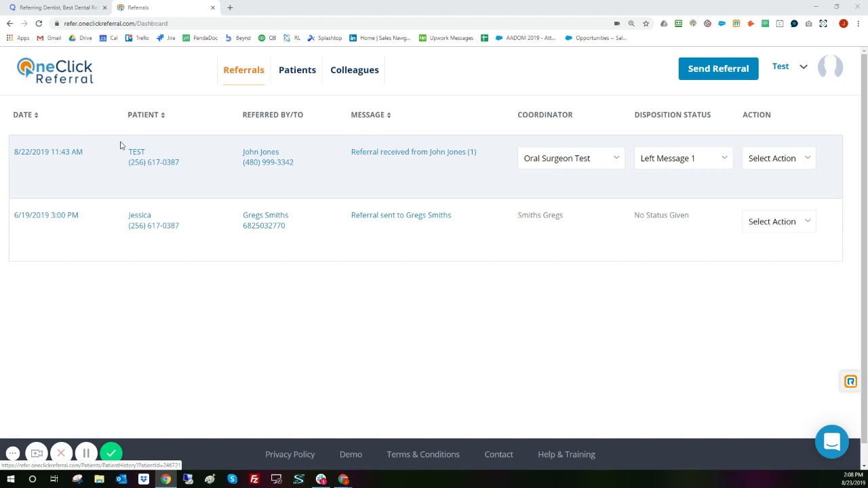
Task: Open patient TEST link
Action: click(x=136, y=152)
